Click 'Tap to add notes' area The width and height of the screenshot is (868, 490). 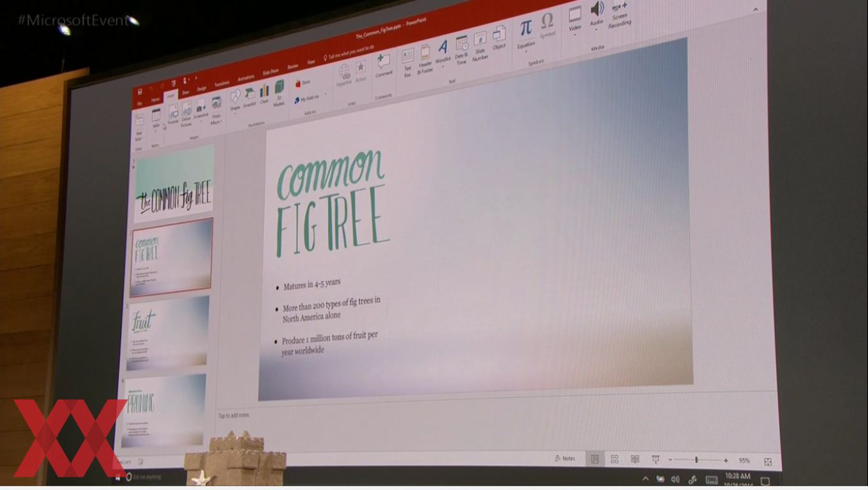234,415
